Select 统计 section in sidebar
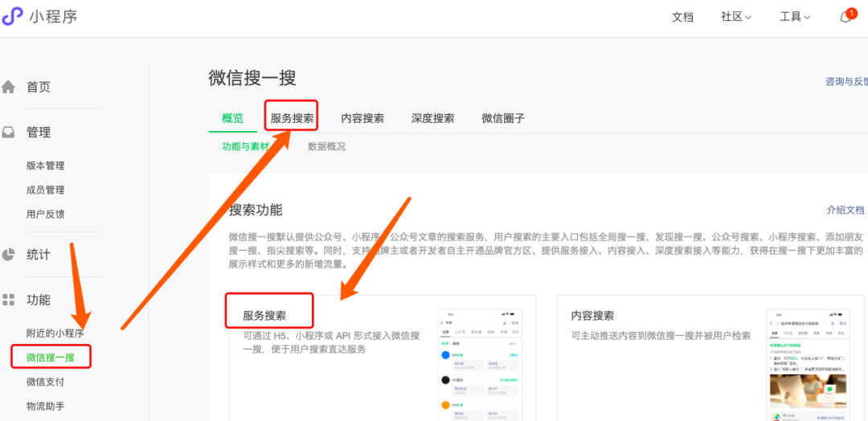Viewport: 868px width, 421px height. [x=39, y=255]
